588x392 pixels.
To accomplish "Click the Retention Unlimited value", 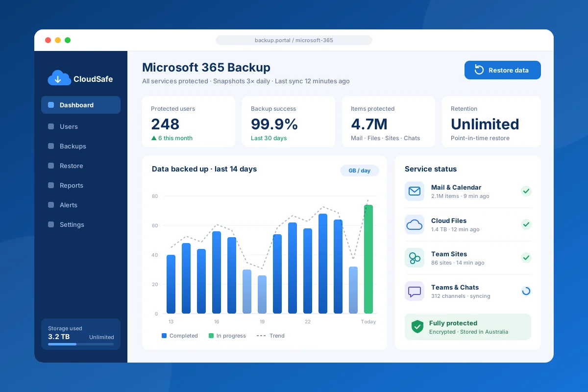I will coord(485,124).
